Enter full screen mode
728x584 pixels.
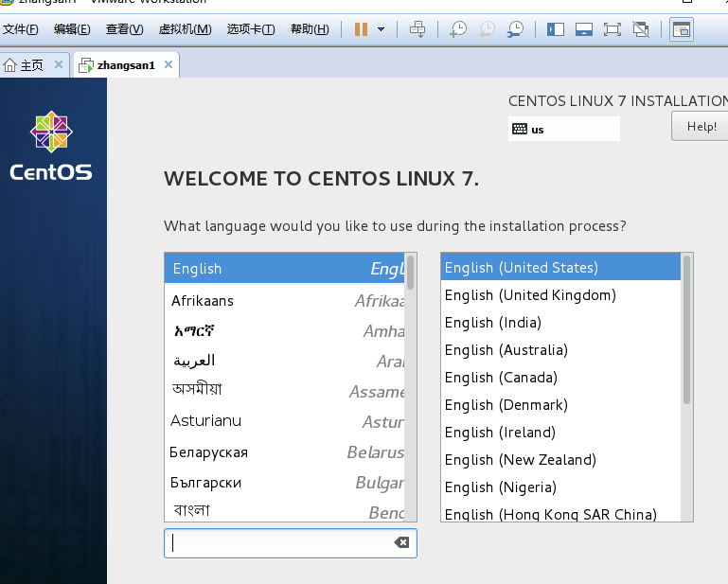click(x=613, y=29)
